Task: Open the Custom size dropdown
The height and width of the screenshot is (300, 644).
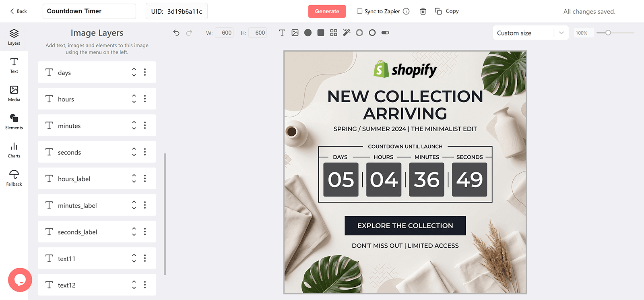Action: coord(530,33)
